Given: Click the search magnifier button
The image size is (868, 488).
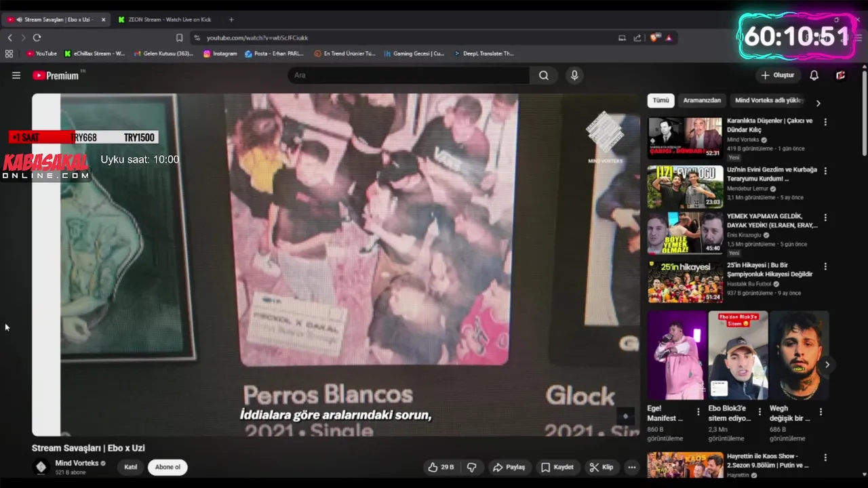Looking at the screenshot, I should point(544,75).
